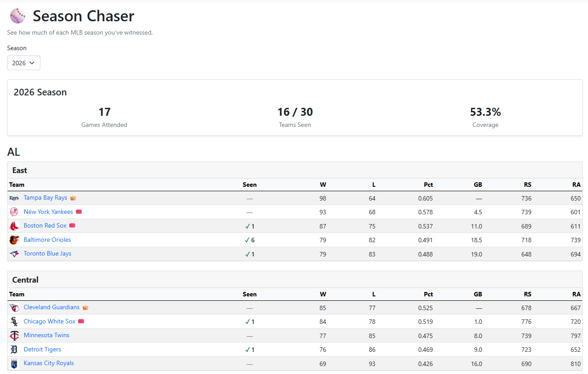The image size is (588, 374).
Task: Open the Kansas City Royals team link
Action: [x=49, y=363]
